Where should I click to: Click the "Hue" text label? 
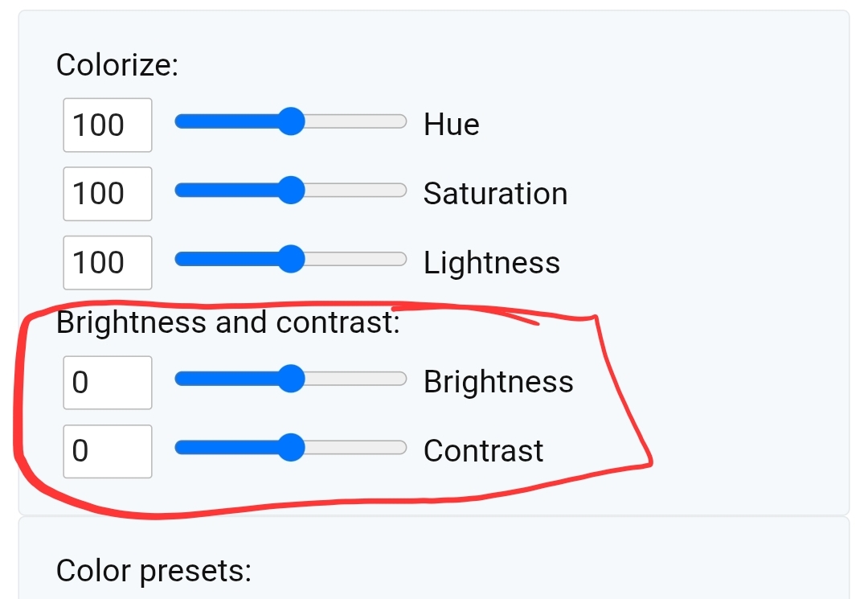[452, 125]
